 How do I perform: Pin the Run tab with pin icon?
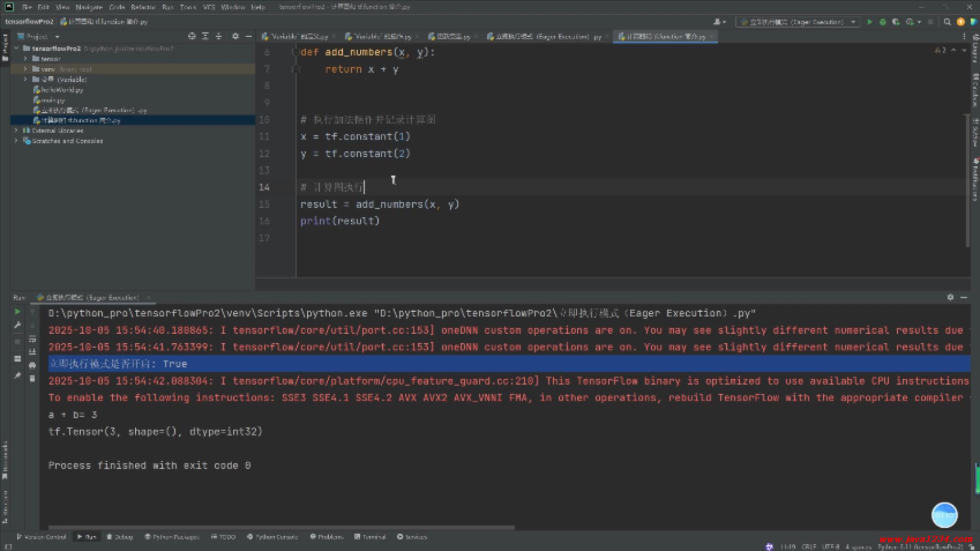pos(17,375)
